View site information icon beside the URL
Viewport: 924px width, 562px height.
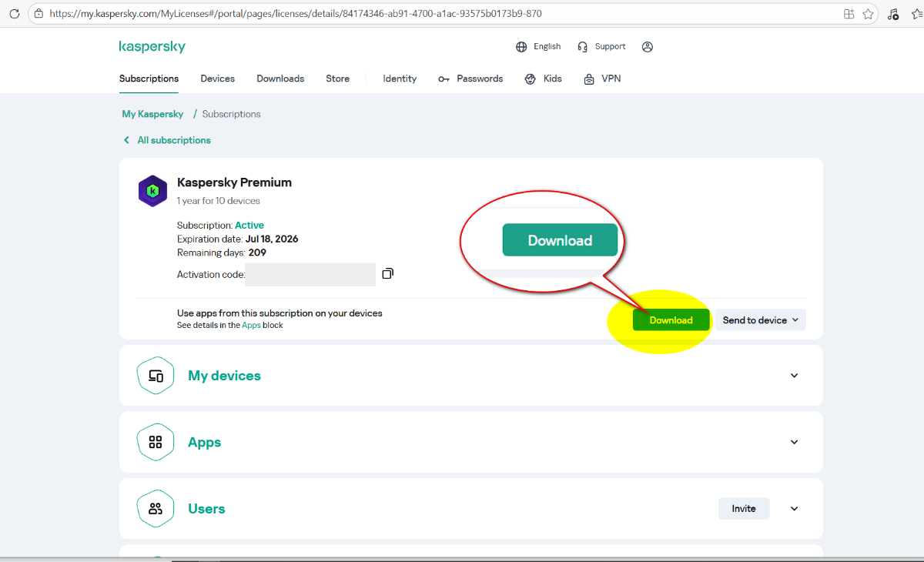(39, 14)
